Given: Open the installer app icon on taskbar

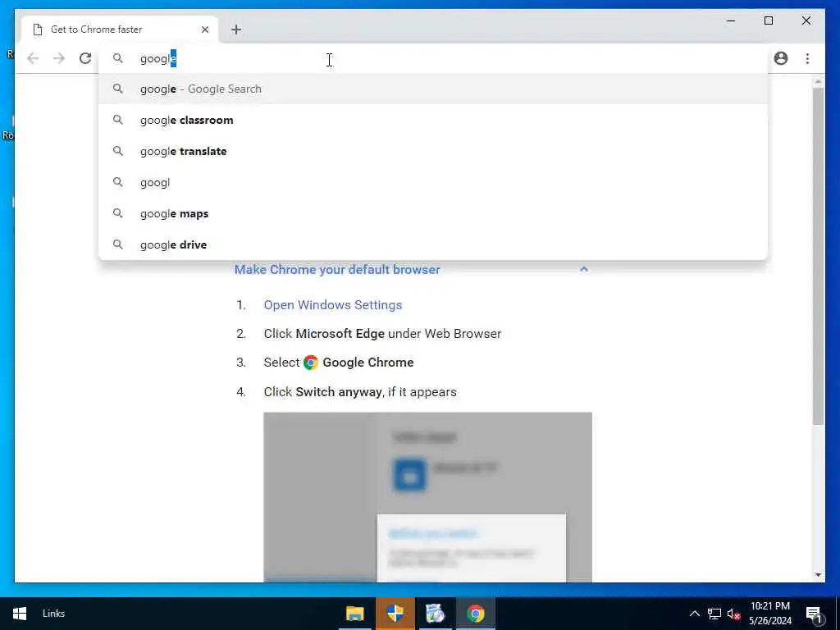Looking at the screenshot, I should click(435, 614).
